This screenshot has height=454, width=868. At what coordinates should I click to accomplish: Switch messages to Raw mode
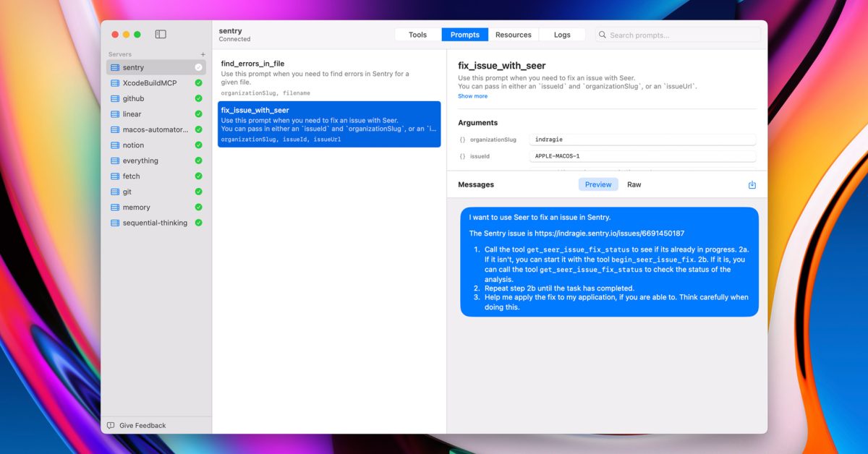(x=634, y=185)
